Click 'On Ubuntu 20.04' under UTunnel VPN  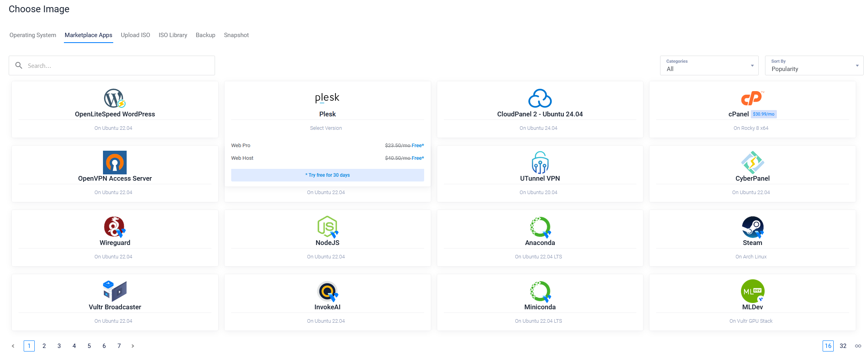point(539,193)
